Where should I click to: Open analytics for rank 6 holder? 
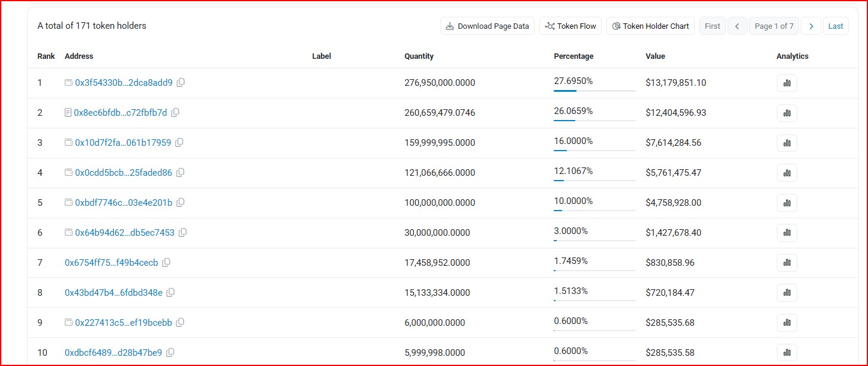click(787, 233)
